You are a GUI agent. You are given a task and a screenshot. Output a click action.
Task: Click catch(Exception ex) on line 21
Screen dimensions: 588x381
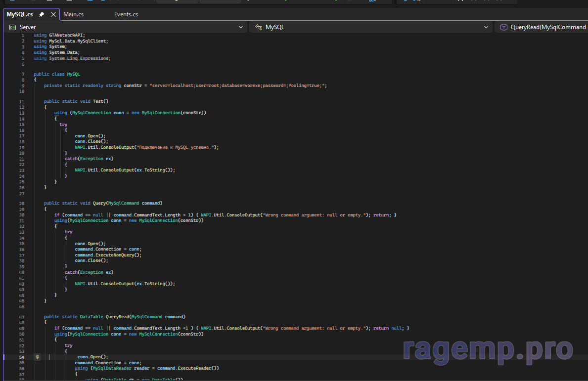(89, 159)
